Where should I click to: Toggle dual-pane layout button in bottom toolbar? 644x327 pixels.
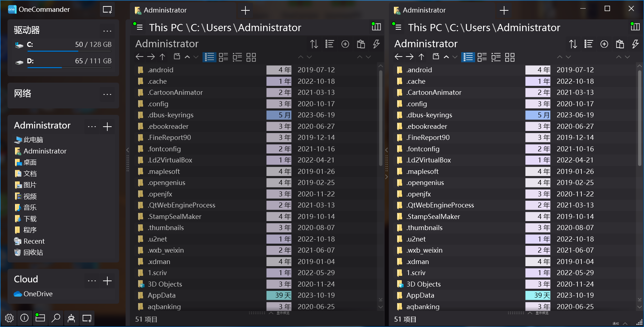(40, 318)
